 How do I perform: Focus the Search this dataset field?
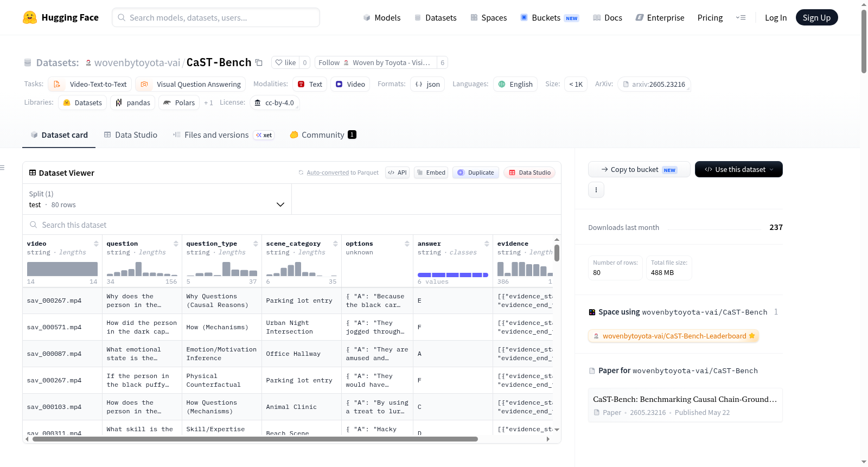pyautogui.click(x=292, y=225)
